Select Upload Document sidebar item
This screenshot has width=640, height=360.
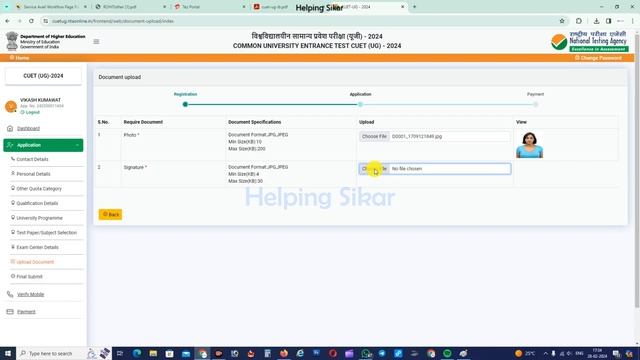tap(35, 262)
